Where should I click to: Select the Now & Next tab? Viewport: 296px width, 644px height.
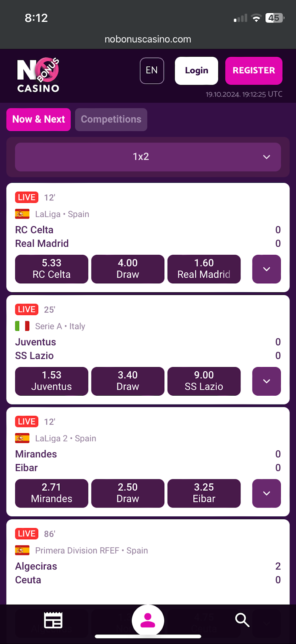[x=39, y=120]
